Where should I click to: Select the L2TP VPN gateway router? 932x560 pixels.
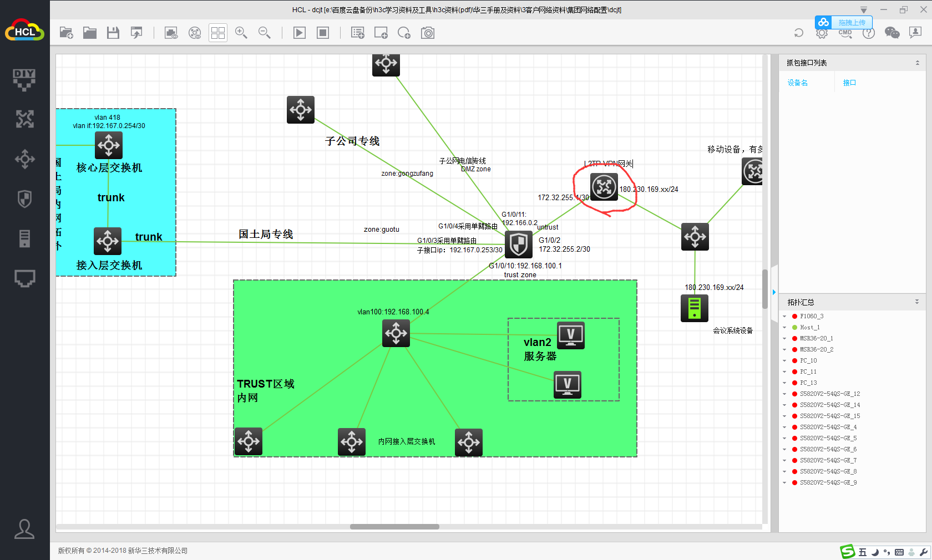click(604, 186)
